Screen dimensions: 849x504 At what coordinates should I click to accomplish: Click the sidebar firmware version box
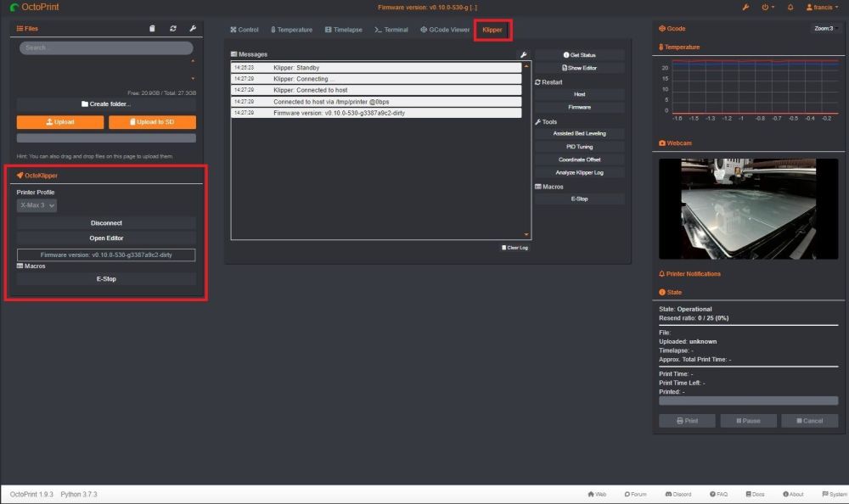(106, 255)
